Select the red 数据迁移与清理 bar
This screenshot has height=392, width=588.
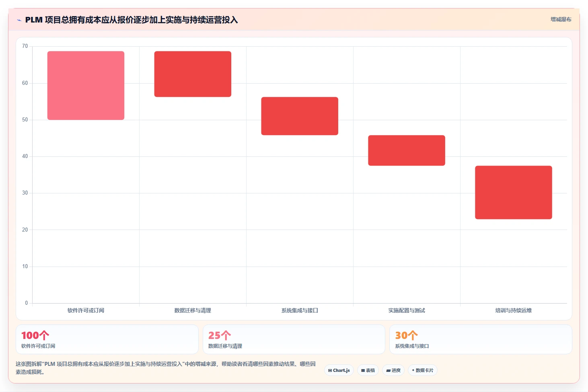click(x=193, y=74)
